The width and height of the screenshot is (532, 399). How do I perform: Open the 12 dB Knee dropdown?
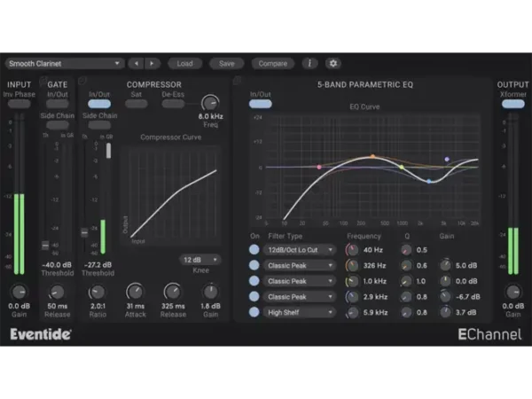(x=199, y=260)
